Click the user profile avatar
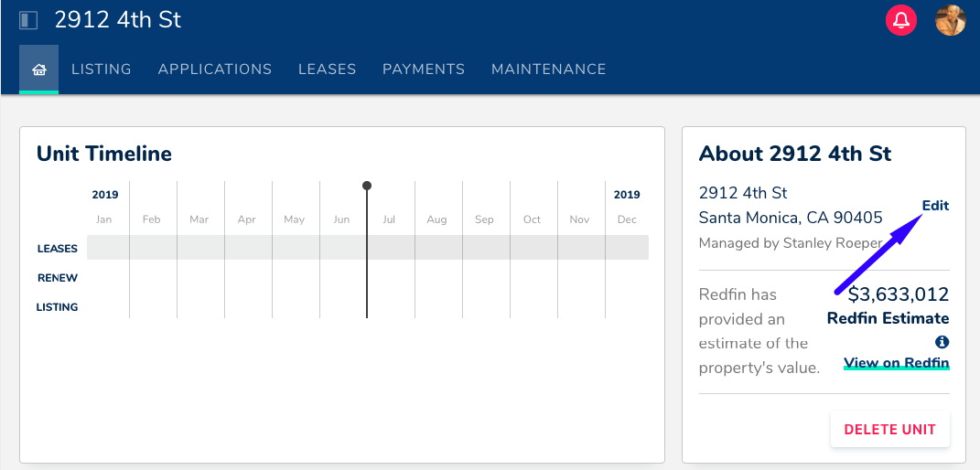Image resolution: width=980 pixels, height=470 pixels. pos(950,20)
